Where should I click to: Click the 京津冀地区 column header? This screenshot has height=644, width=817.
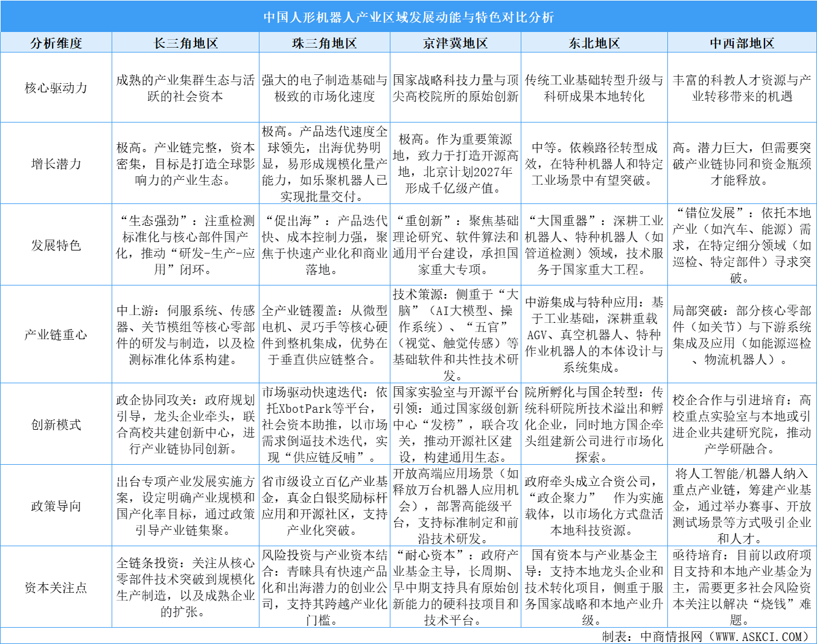coord(457,42)
